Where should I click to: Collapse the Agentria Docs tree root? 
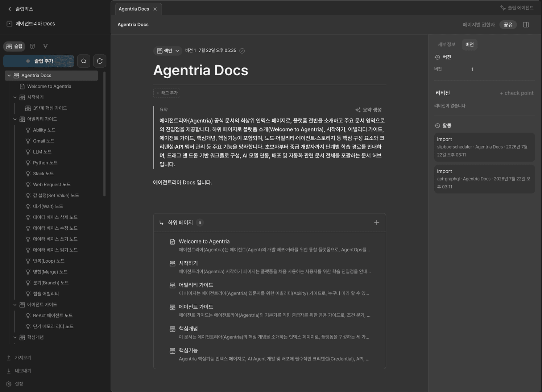9,76
